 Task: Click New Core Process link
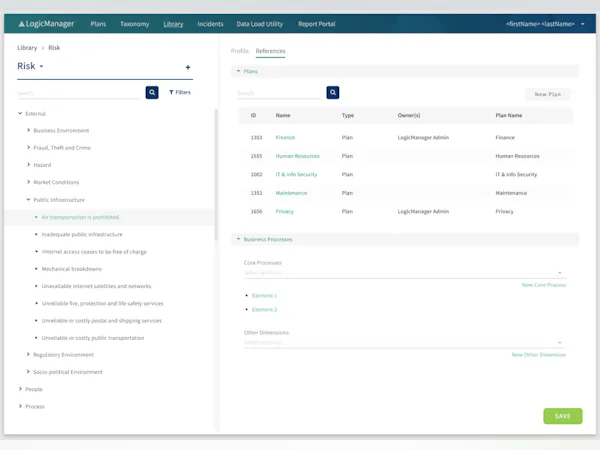[x=544, y=285]
